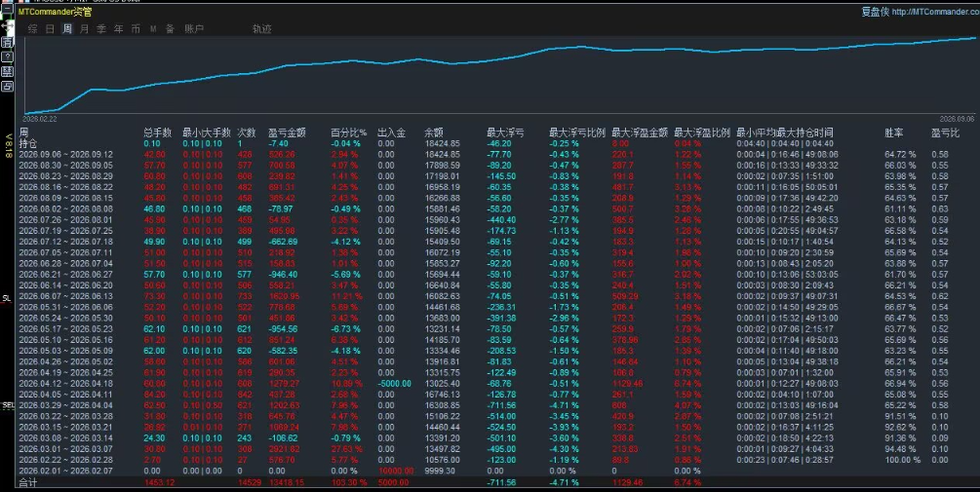
Task: Click the 最大浮亏比例 column header
Action: (577, 132)
